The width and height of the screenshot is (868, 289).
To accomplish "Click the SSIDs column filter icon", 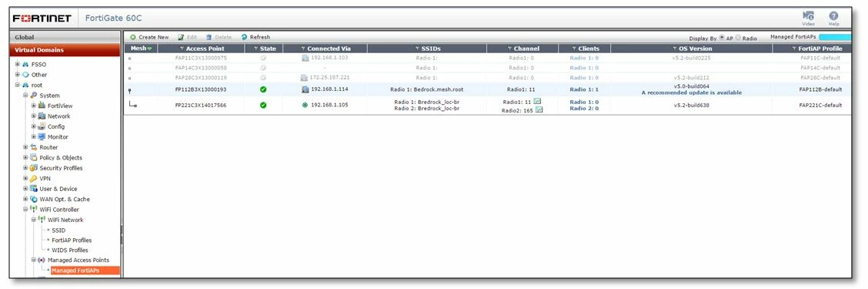I will click(x=416, y=49).
